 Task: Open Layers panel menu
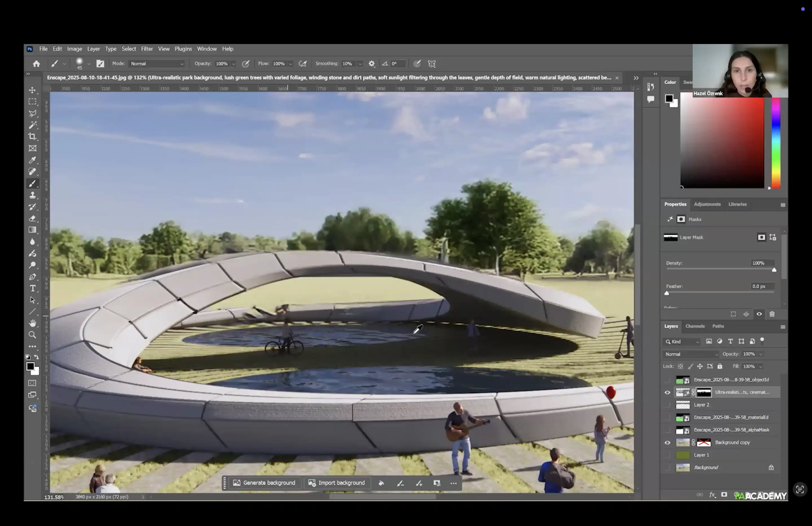click(x=783, y=327)
